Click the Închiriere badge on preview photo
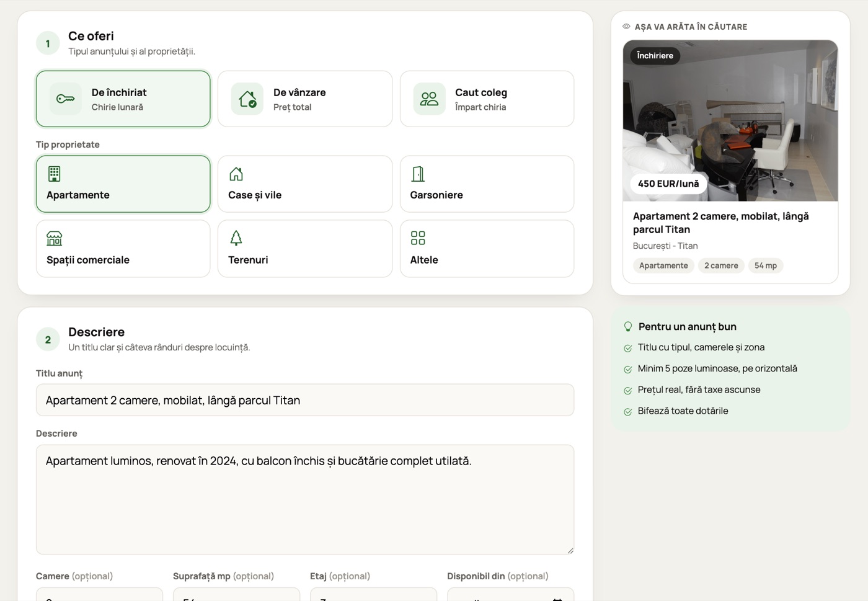This screenshot has height=601, width=868. point(655,56)
